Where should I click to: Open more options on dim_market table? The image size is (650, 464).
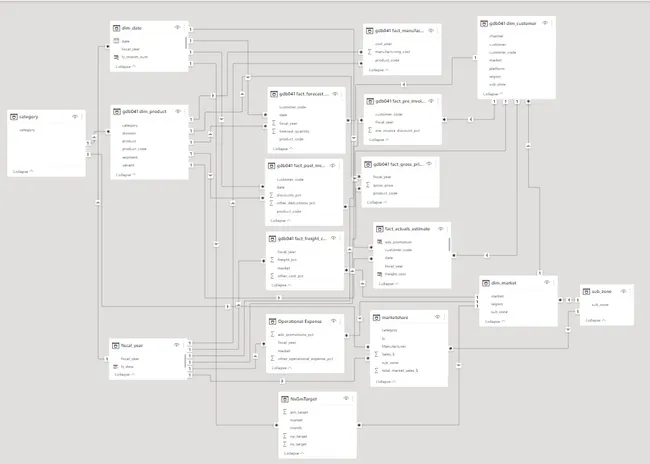pyautogui.click(x=553, y=283)
